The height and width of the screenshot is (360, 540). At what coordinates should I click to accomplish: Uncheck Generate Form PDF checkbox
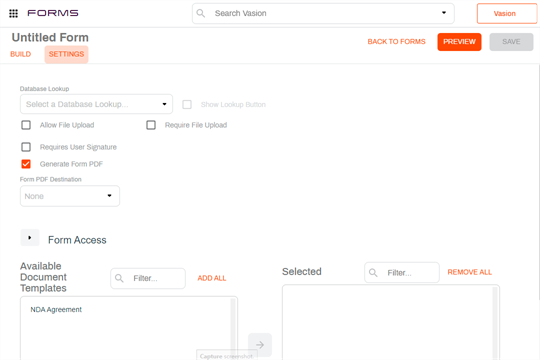click(x=26, y=164)
